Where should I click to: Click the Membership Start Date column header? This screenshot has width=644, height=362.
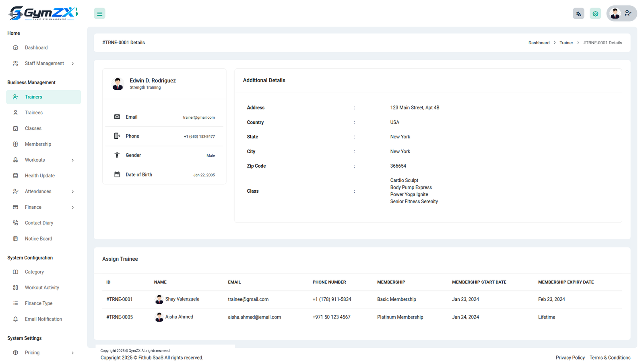tap(479, 282)
